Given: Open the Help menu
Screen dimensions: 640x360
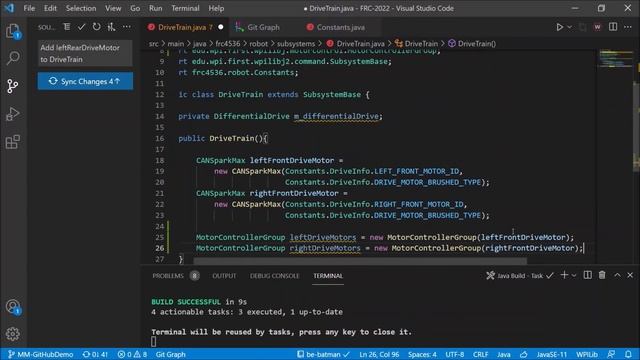Looking at the screenshot, I should tap(216, 8).
